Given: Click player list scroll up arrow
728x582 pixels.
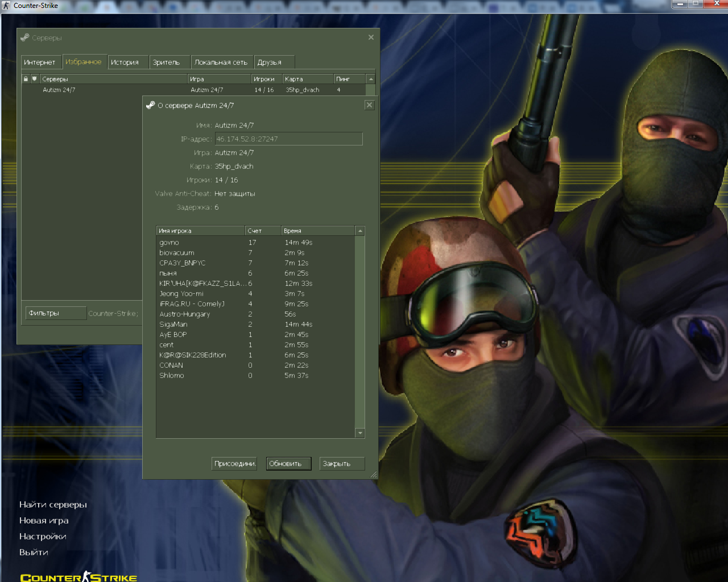Looking at the screenshot, I should (359, 231).
